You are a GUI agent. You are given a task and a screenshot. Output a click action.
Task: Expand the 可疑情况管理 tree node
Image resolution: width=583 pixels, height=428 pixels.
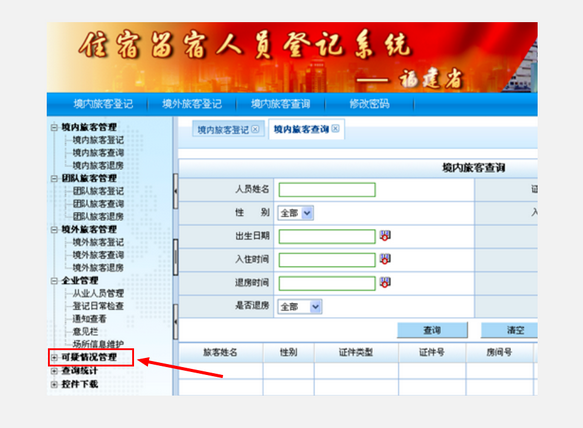click(54, 358)
